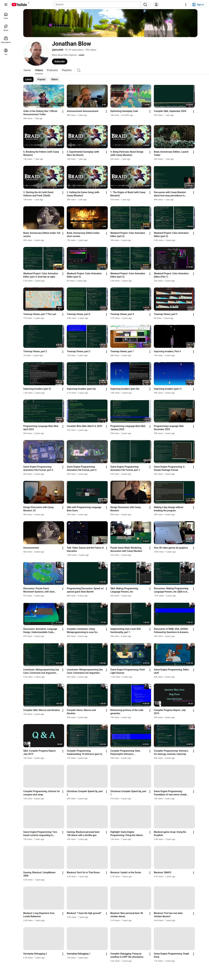
Task: Open action menu for Compiler Q&A, September 2024
Action: (193, 111)
